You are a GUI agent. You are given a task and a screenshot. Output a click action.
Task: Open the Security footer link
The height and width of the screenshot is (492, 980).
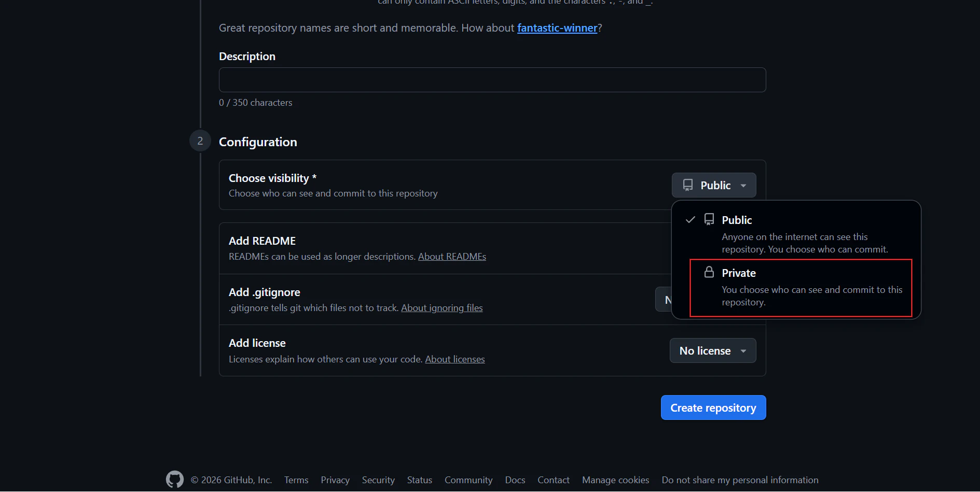378,480
